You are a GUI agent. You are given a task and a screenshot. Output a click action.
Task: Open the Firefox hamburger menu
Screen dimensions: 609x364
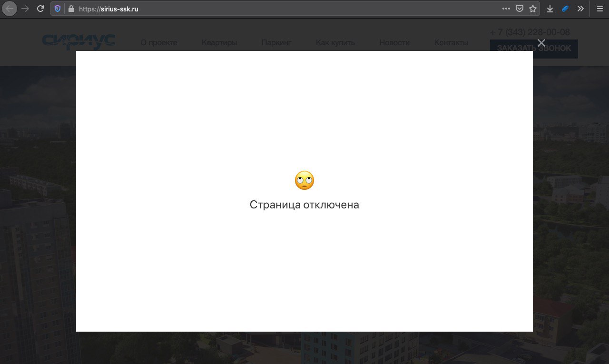pyautogui.click(x=600, y=9)
